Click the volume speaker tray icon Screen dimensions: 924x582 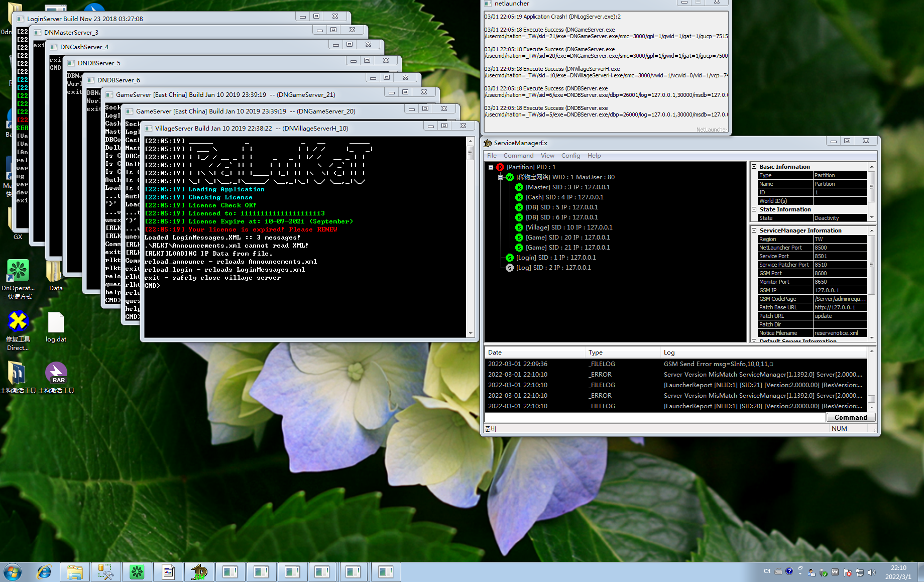tap(872, 572)
